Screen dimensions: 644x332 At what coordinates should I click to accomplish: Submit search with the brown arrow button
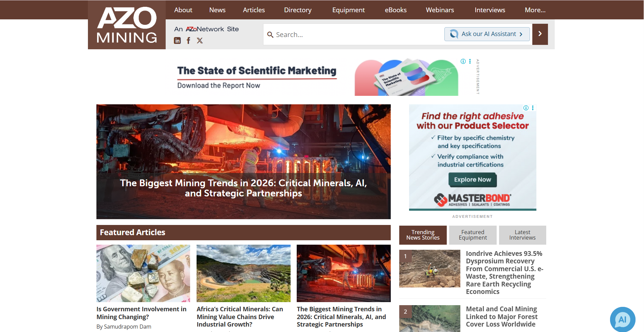click(540, 34)
